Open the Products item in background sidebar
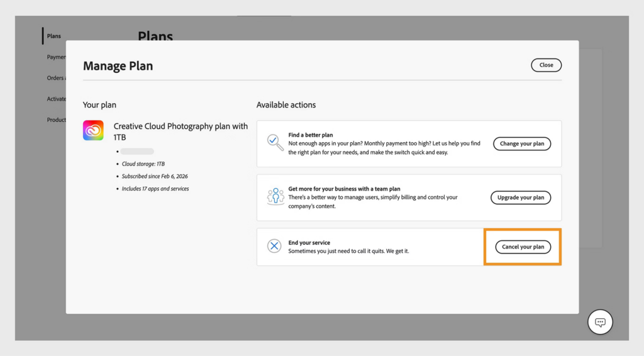The height and width of the screenshot is (356, 644). click(x=56, y=120)
